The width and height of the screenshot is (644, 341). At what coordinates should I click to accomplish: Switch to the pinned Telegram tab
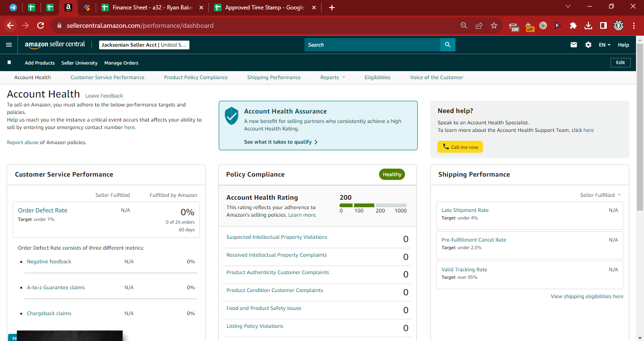click(x=13, y=8)
